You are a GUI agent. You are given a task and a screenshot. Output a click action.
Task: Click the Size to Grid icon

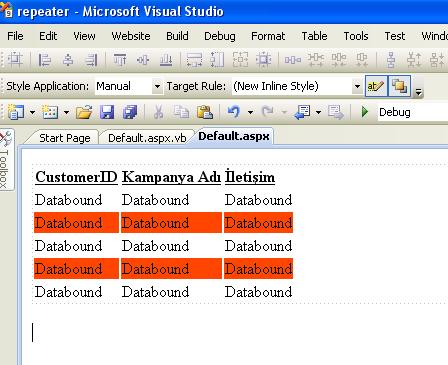point(264,60)
